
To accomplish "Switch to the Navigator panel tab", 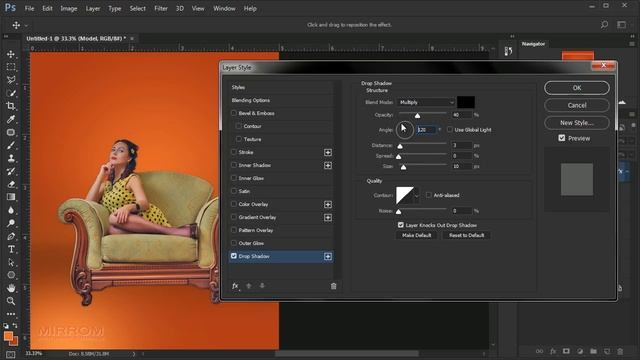I will [533, 44].
